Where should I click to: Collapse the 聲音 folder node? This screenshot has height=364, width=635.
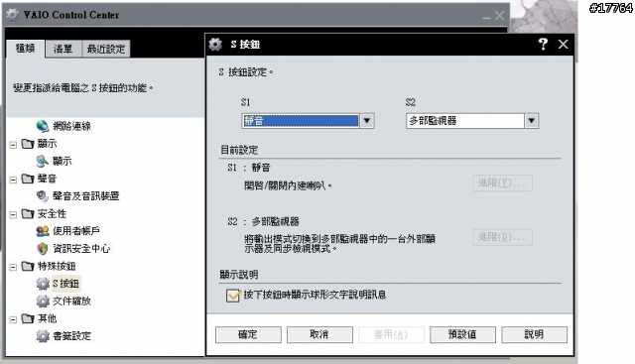[13, 180]
